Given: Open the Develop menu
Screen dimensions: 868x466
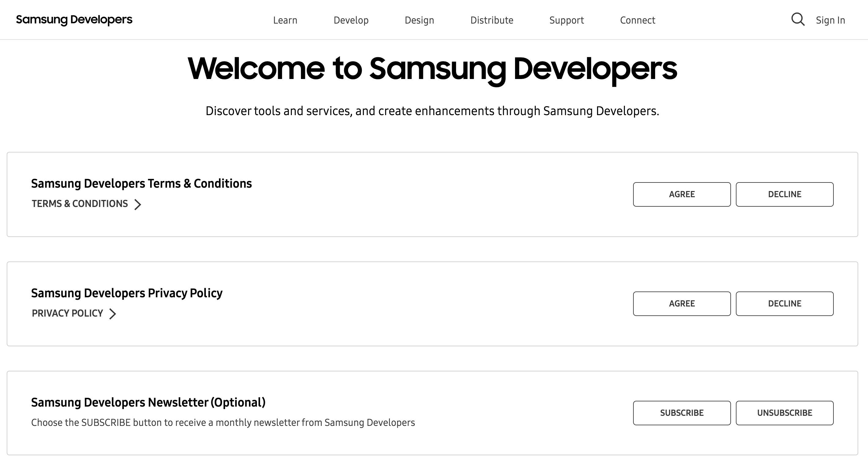Looking at the screenshot, I should click(351, 20).
